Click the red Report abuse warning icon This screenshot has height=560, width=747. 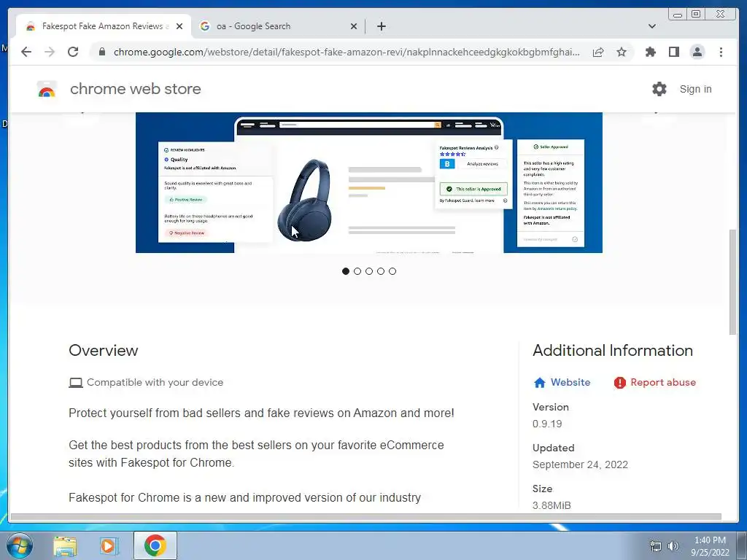pos(619,382)
